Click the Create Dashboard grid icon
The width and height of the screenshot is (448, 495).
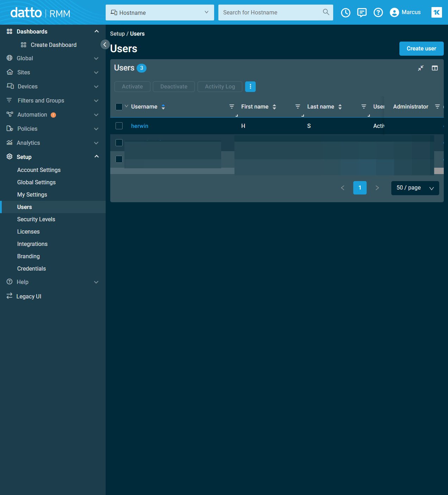[24, 45]
